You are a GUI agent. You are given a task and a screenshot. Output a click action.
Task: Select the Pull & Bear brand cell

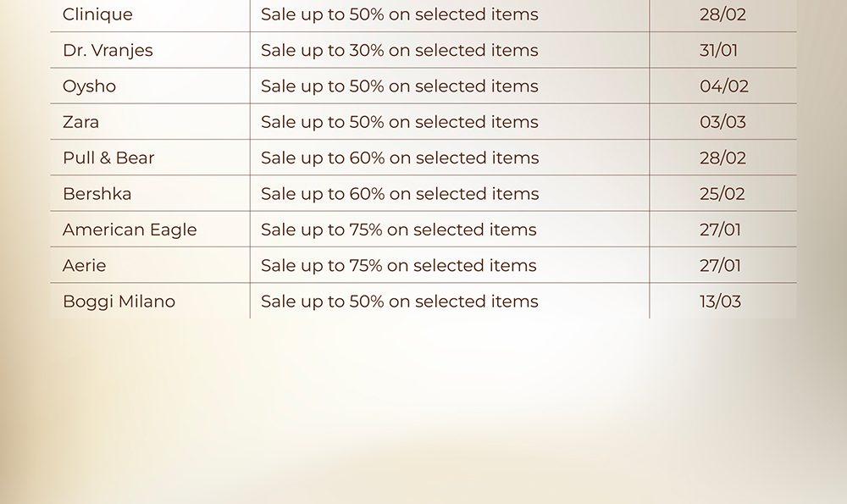[108, 158]
